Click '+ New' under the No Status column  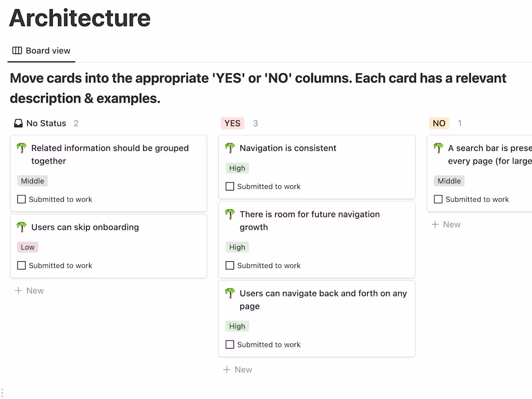29,290
